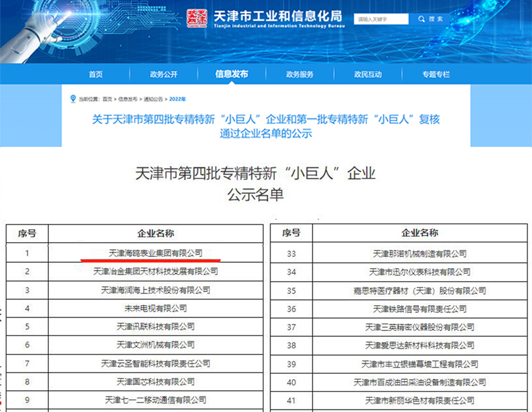This screenshot has height=412, width=532.
Task: Click the magnifier icon in the search button
Action: coord(421,19)
